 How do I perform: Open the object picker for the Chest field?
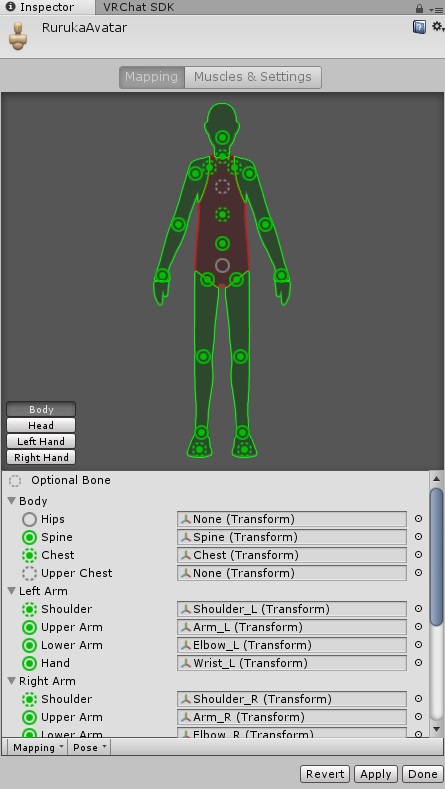(x=418, y=555)
